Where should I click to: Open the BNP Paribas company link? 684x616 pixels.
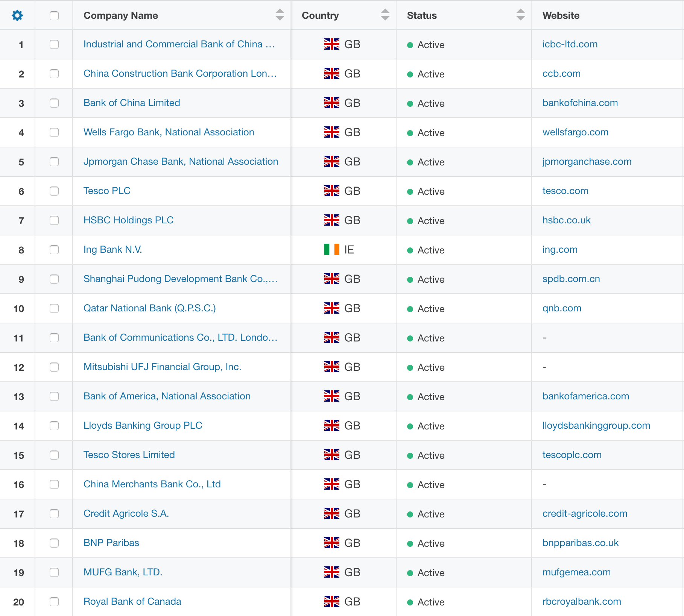pyautogui.click(x=111, y=543)
